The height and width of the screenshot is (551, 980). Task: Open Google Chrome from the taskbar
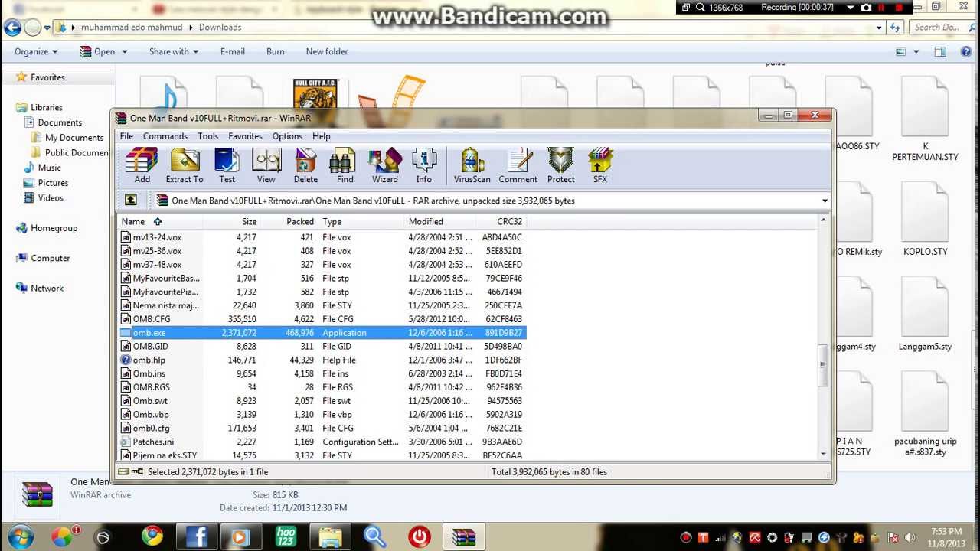(x=152, y=536)
